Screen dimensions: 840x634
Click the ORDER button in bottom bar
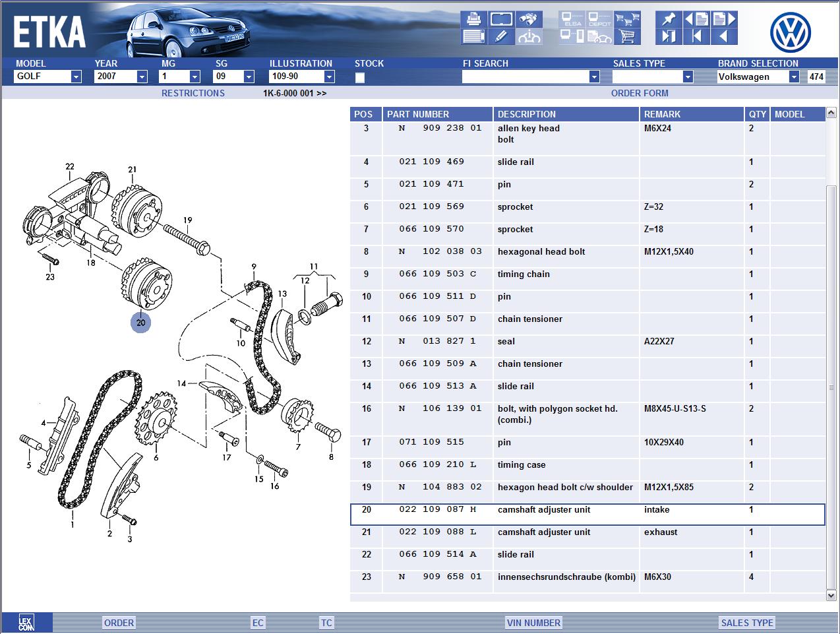pos(119,623)
